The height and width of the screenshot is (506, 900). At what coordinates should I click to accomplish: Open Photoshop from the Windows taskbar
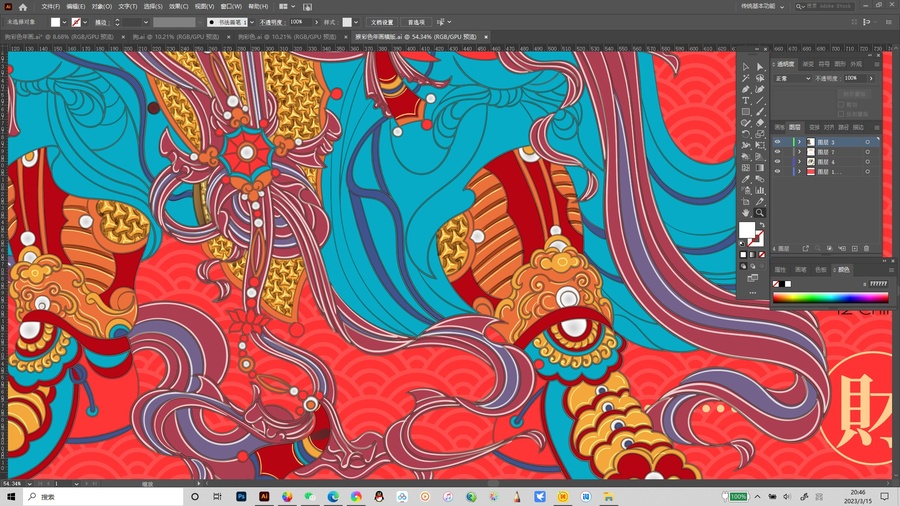click(241, 496)
